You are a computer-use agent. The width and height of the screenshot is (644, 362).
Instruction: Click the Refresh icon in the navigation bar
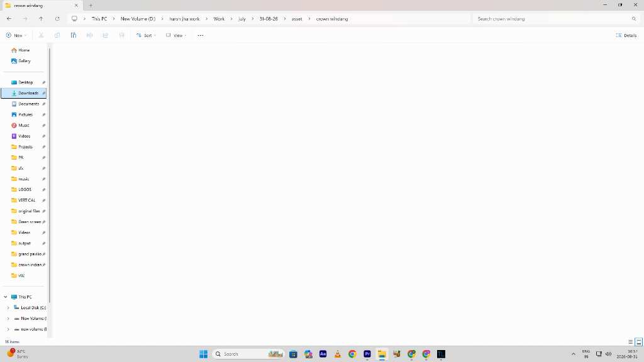57,19
